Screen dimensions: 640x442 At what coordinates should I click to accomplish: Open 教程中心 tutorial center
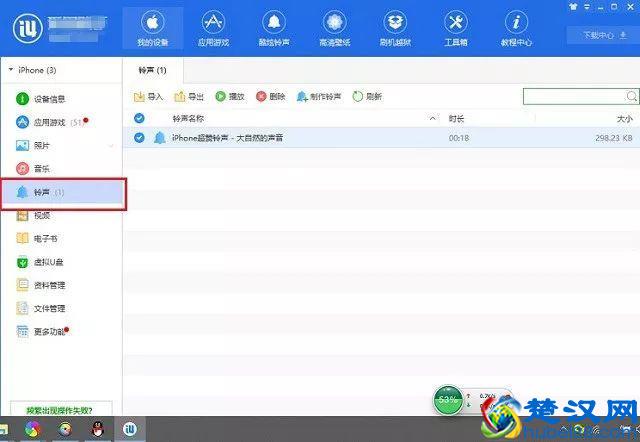click(x=516, y=28)
